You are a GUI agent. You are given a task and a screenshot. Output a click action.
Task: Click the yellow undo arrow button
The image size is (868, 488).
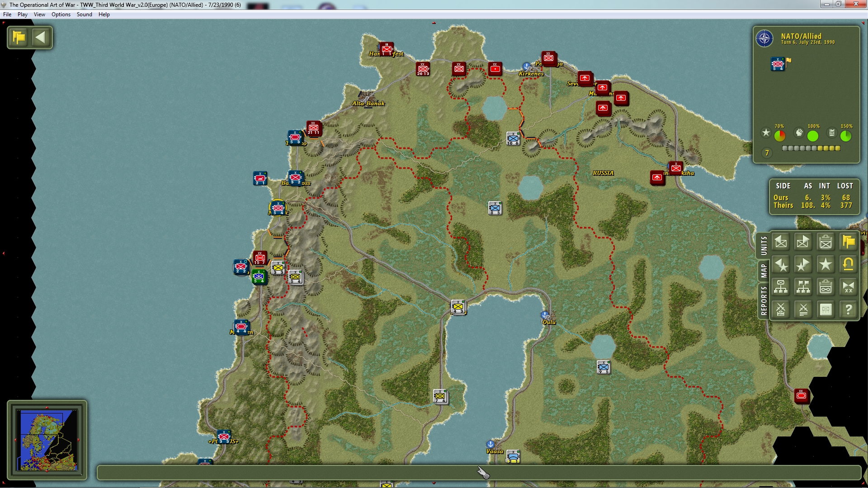tap(849, 265)
